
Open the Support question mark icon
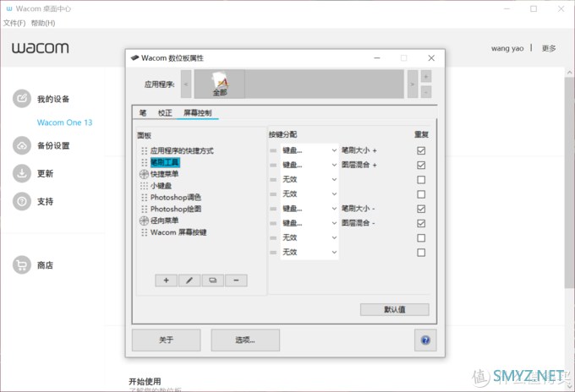point(22,201)
